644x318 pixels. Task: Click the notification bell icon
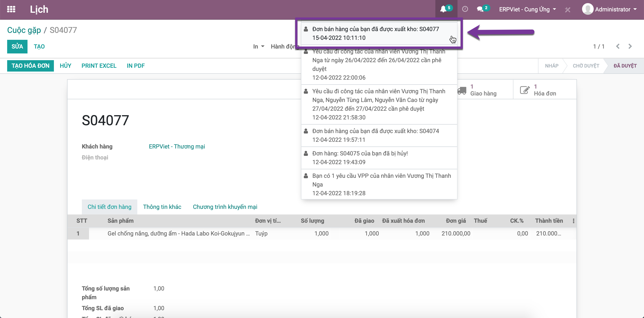[443, 9]
